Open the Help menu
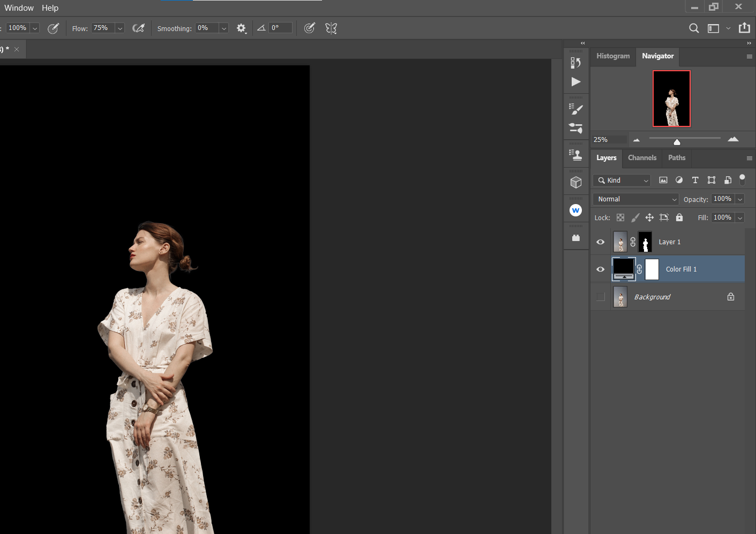This screenshot has width=756, height=534. [50, 8]
